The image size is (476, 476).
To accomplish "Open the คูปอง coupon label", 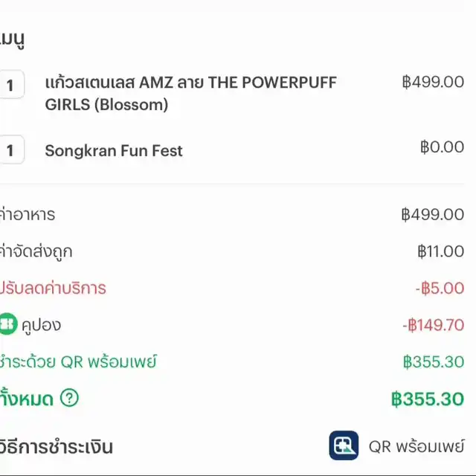I will [42, 324].
